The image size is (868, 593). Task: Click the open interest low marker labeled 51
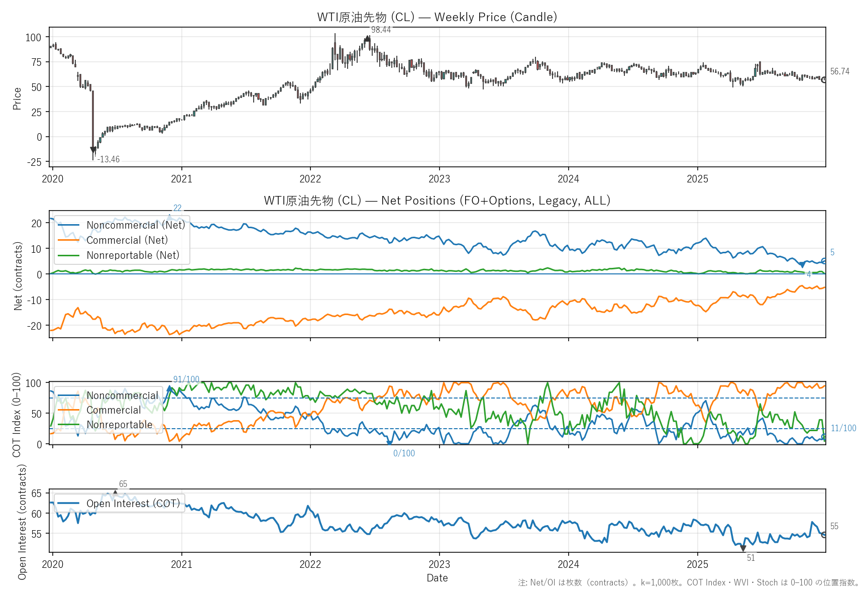[x=743, y=548]
